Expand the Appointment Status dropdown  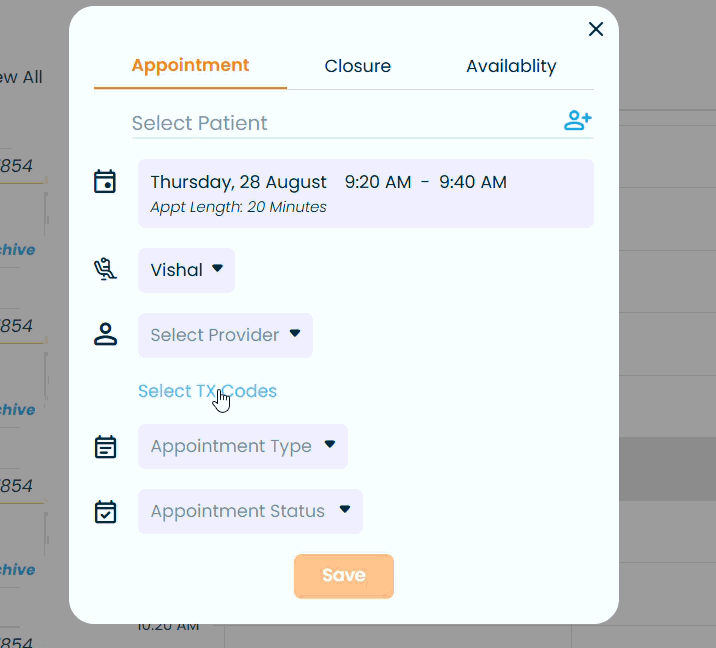[x=250, y=511]
